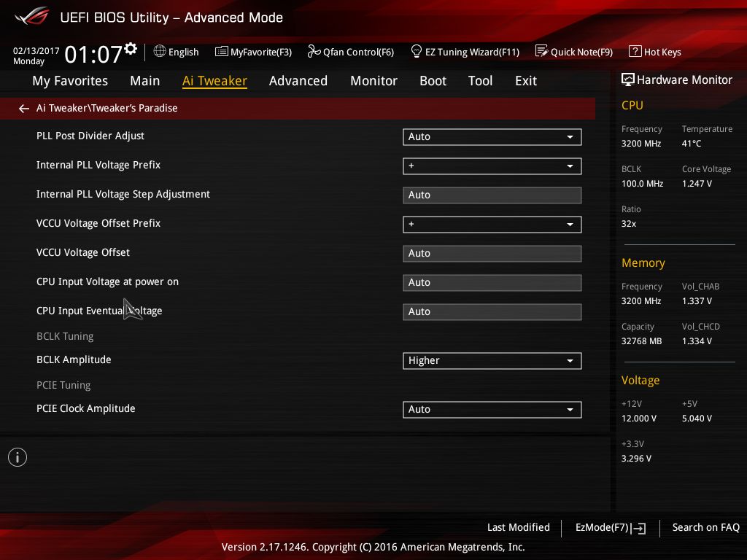Launch Qfan Control(F6)

coord(351,52)
